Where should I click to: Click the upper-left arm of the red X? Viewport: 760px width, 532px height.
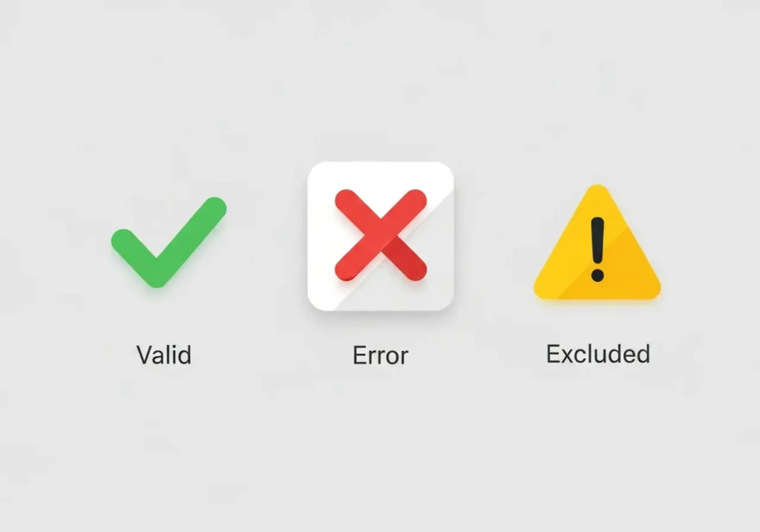(x=356, y=210)
